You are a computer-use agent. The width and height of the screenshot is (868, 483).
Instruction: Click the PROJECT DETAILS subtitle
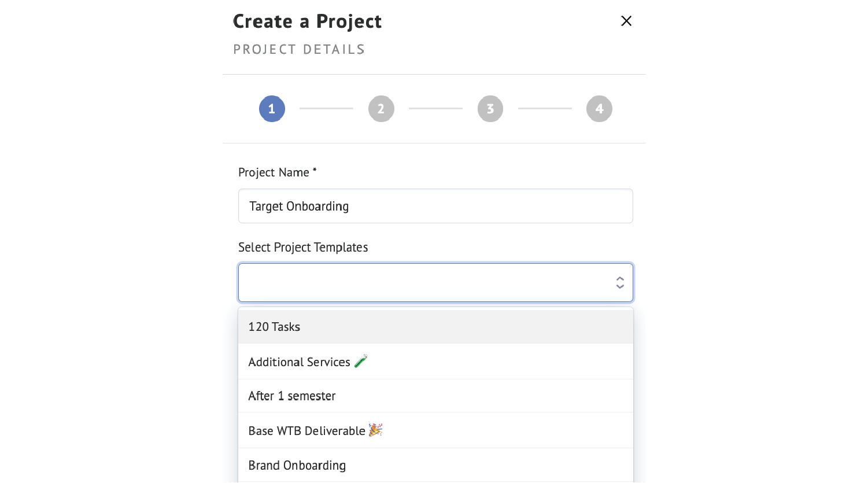(x=299, y=50)
